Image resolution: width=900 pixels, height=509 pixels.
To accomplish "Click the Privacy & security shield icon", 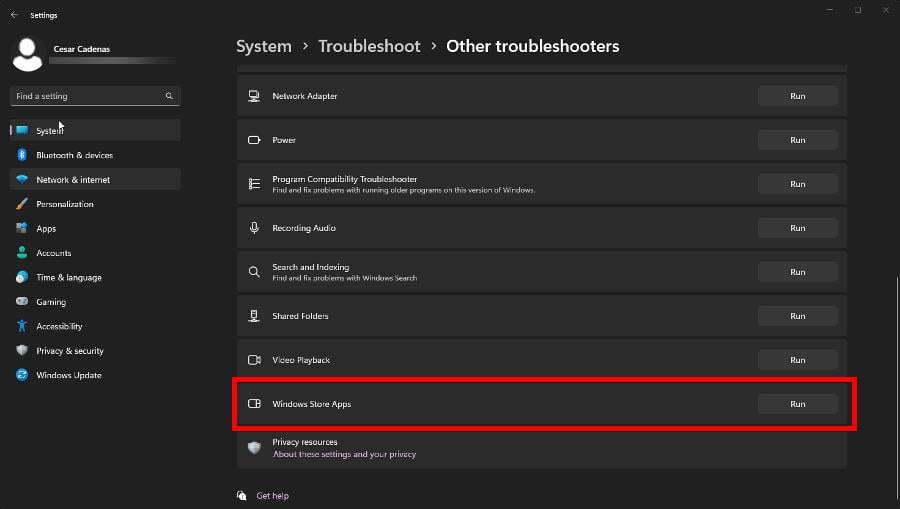I will tap(22, 351).
